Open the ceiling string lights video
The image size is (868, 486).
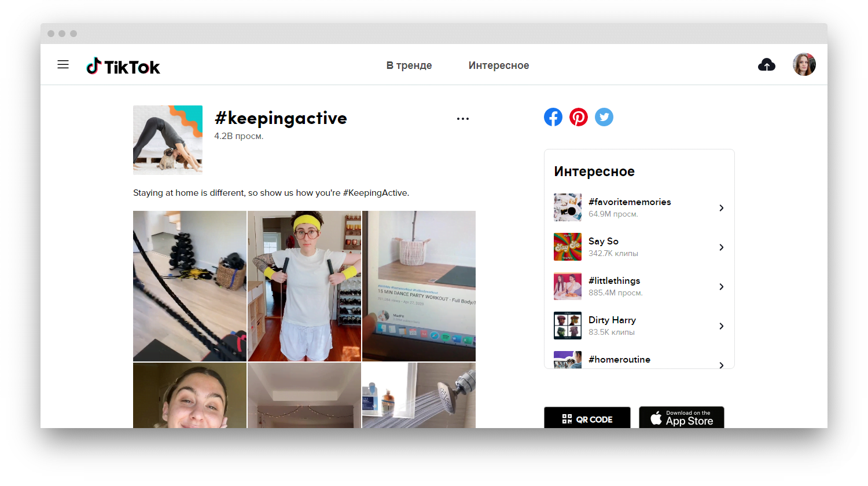point(304,396)
